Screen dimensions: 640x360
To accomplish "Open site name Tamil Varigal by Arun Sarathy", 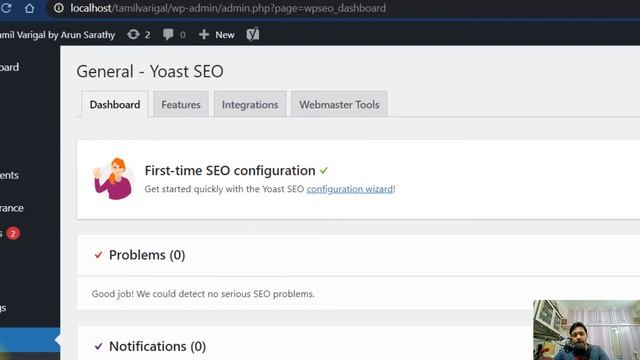I will 57,35.
